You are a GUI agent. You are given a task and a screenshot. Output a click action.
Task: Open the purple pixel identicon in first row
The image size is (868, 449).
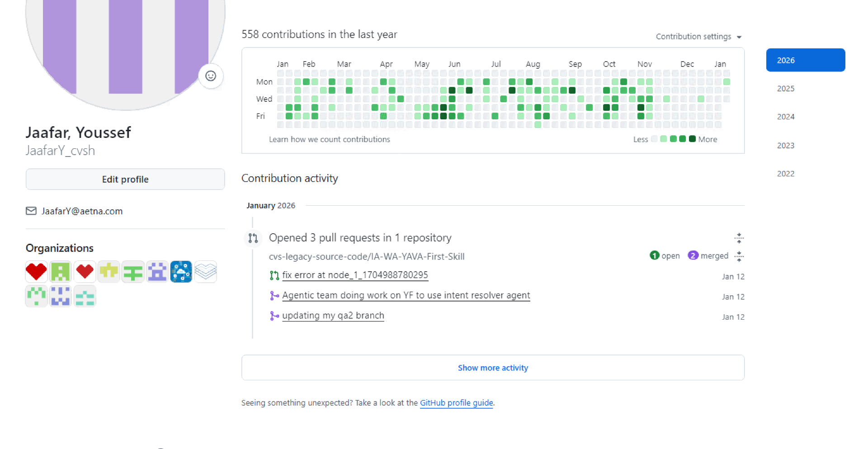pos(157,272)
